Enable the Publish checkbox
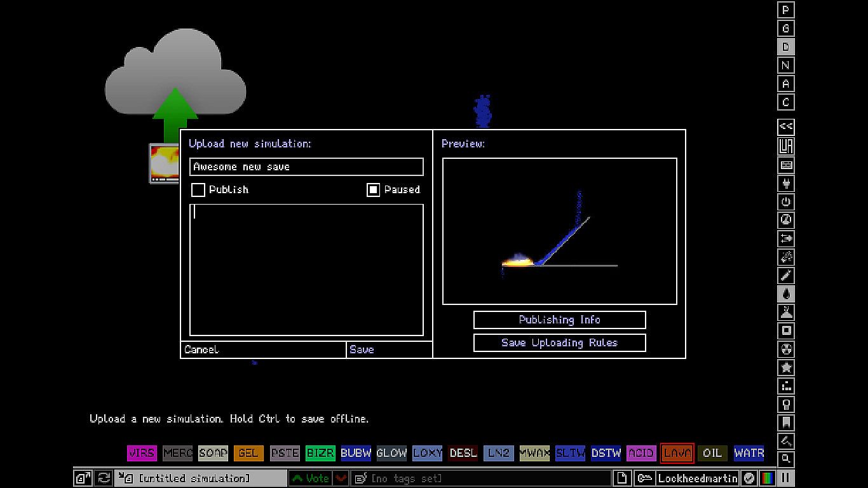 pyautogui.click(x=198, y=190)
